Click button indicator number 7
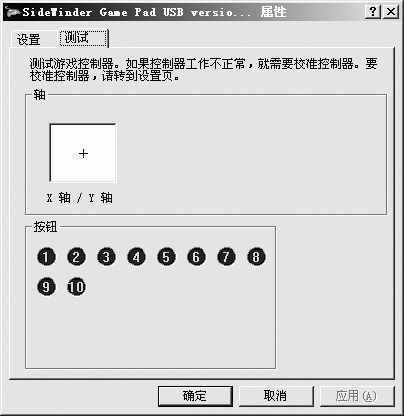The image size is (404, 416). click(226, 257)
